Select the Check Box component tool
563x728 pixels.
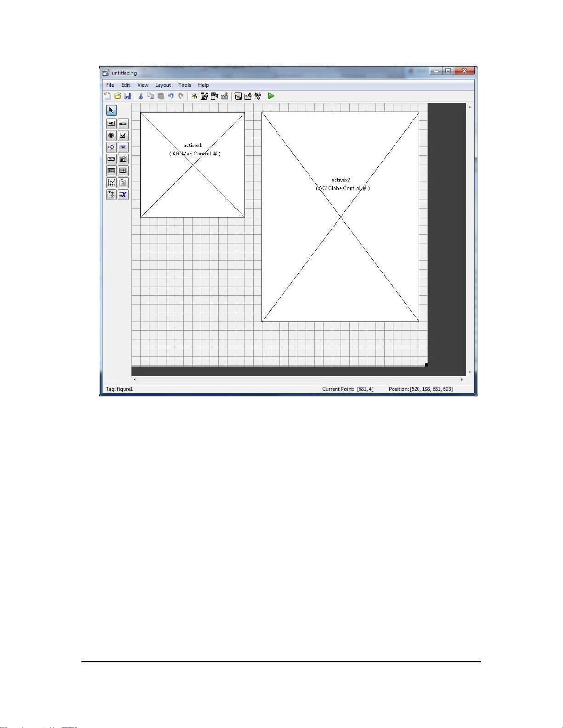click(x=123, y=135)
